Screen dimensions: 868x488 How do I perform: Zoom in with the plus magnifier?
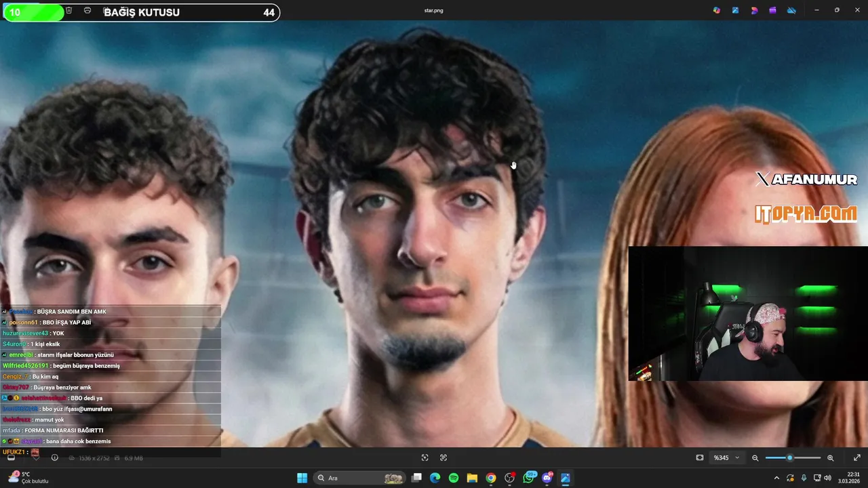point(830,457)
